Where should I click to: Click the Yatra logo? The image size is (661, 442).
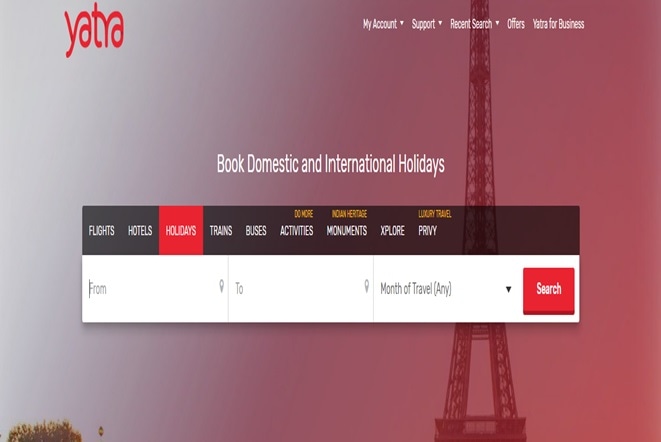tap(94, 31)
